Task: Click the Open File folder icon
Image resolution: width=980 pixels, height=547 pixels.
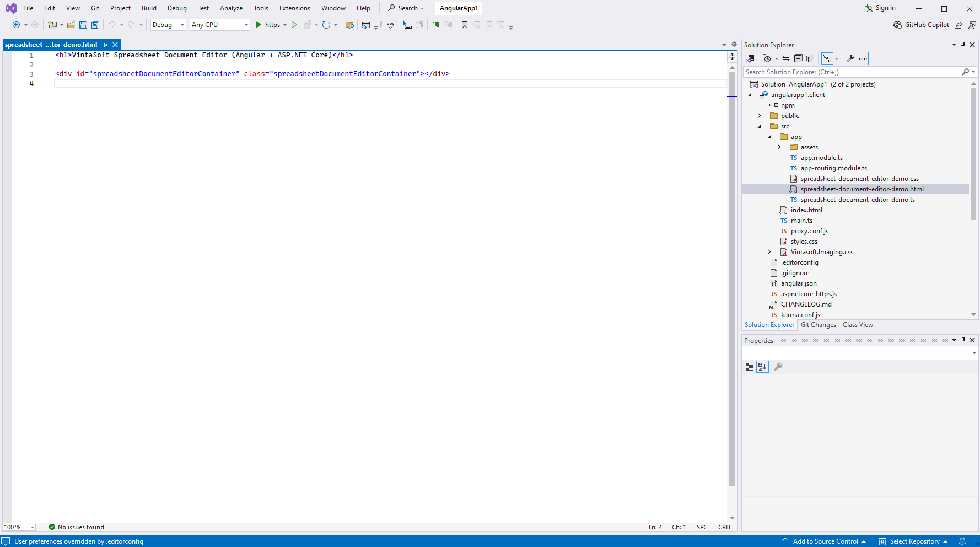Action: pyautogui.click(x=71, y=25)
